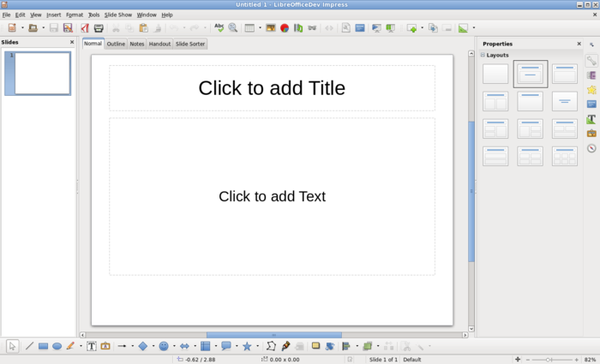The width and height of the screenshot is (600, 364).
Task: Choose the Blank slide layout
Action: (495, 74)
